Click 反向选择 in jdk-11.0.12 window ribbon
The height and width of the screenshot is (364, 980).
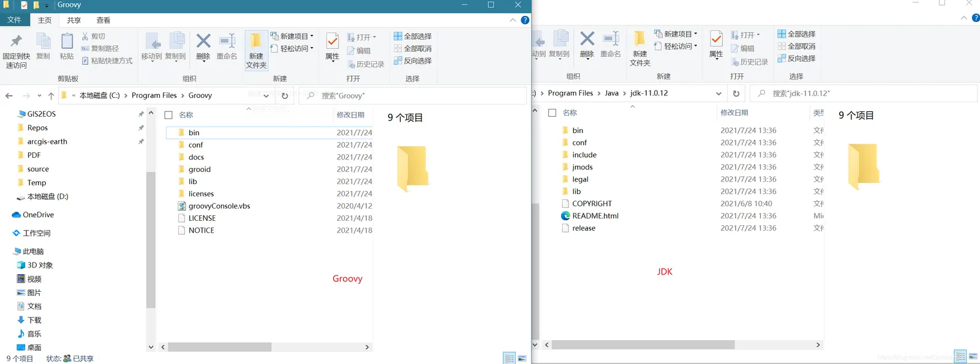pos(796,58)
